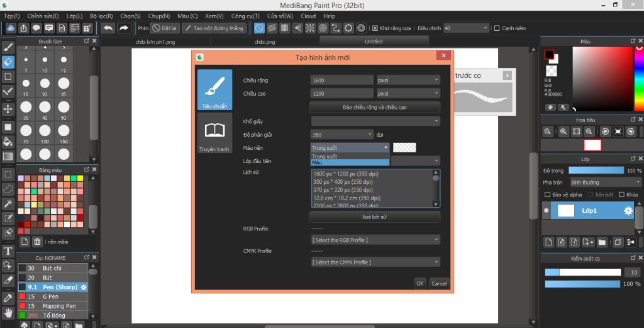Zoom in on the navigator panel
Viewport: 644px width, 328px height.
(563, 132)
